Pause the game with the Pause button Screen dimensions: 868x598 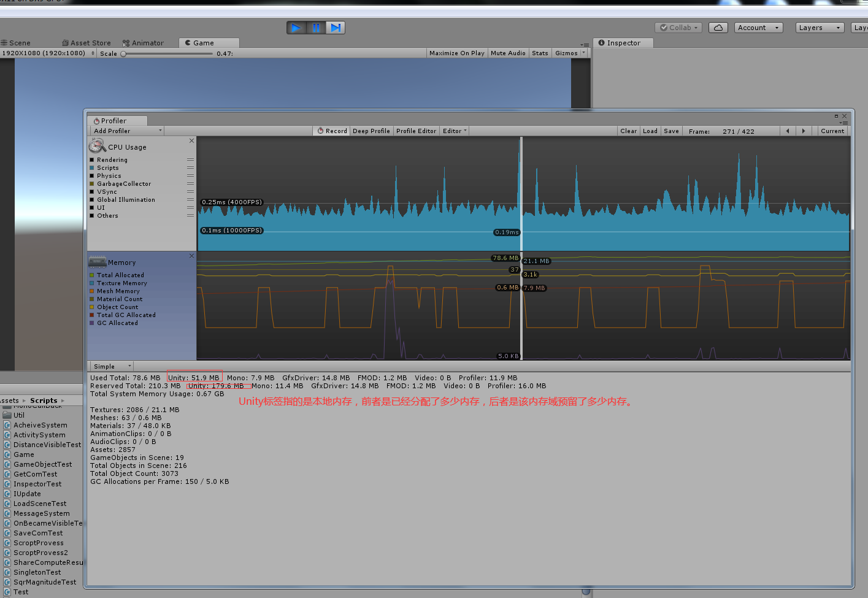coord(316,28)
